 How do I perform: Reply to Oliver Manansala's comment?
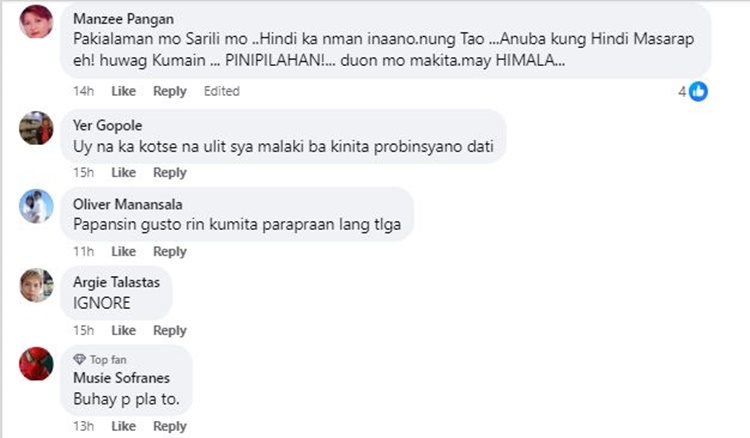pyautogui.click(x=169, y=251)
